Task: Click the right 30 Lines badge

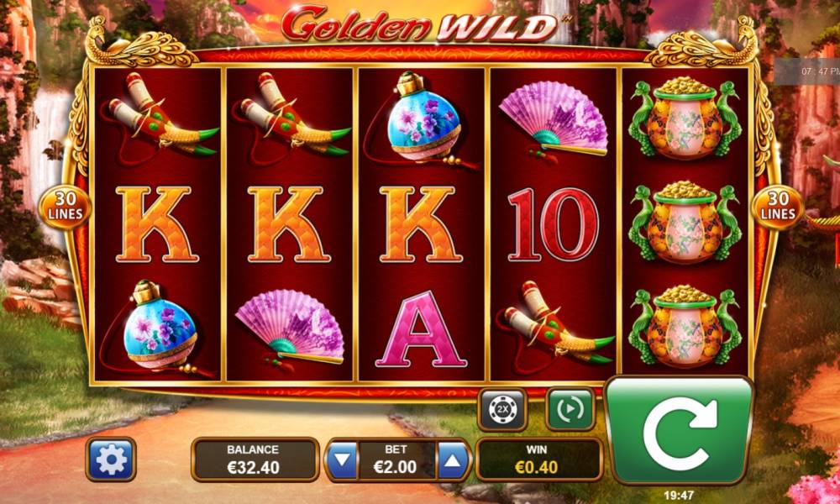Action: click(x=777, y=207)
